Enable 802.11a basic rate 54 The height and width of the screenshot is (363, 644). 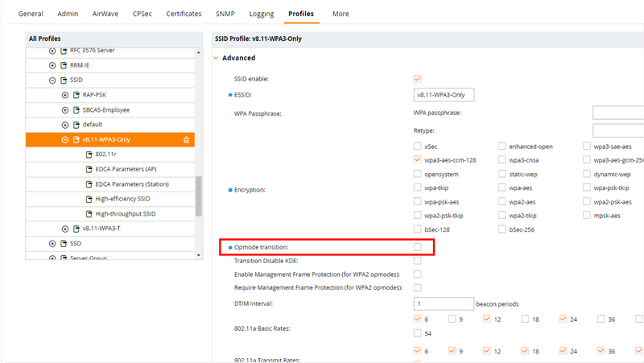pyautogui.click(x=417, y=333)
